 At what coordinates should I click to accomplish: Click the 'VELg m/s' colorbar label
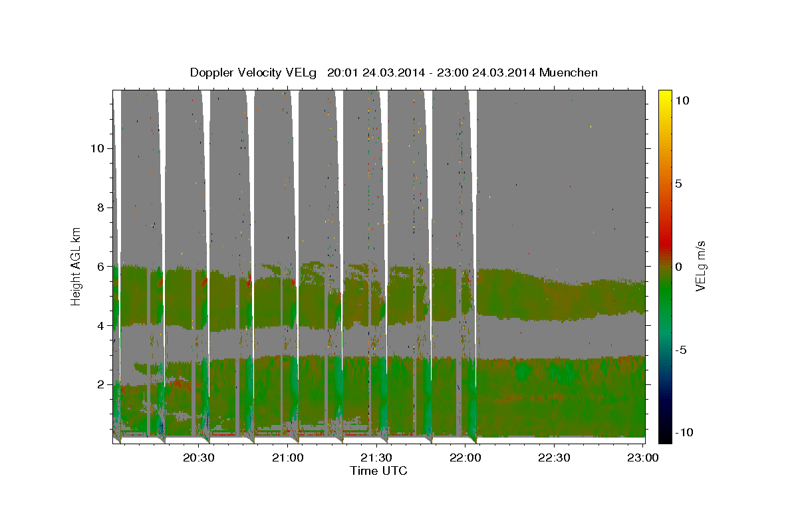(701, 265)
